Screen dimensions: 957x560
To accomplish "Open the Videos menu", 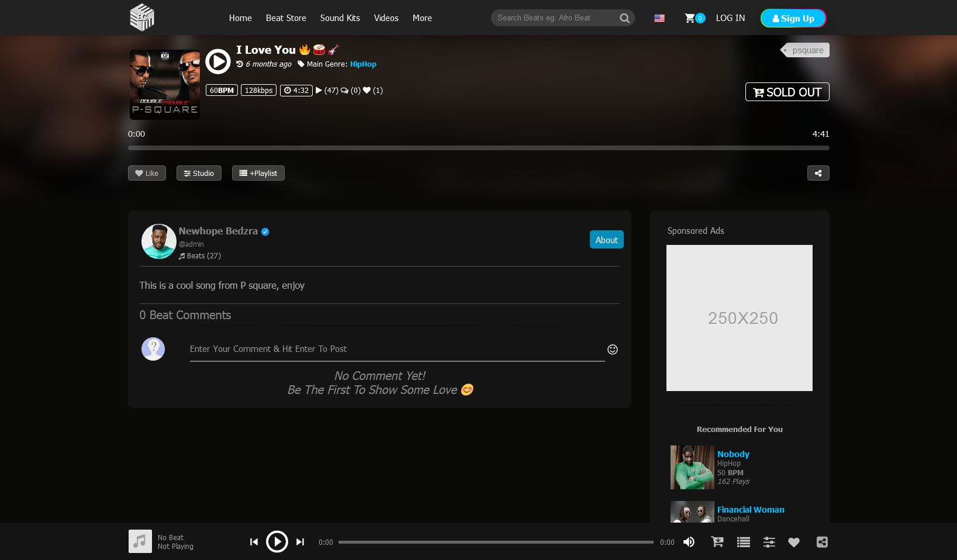I will tap(386, 18).
